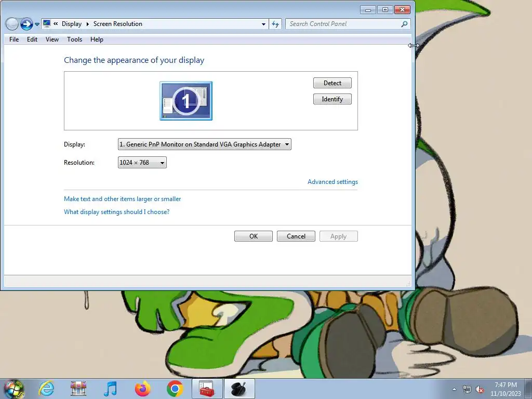Close the Screen Resolution window

pos(402,9)
